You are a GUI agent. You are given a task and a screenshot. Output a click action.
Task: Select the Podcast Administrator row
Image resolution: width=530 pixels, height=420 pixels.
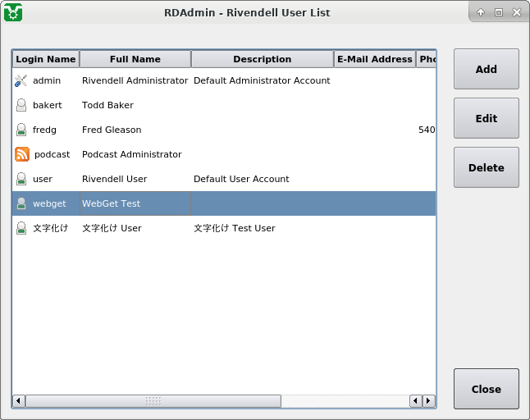(131, 154)
